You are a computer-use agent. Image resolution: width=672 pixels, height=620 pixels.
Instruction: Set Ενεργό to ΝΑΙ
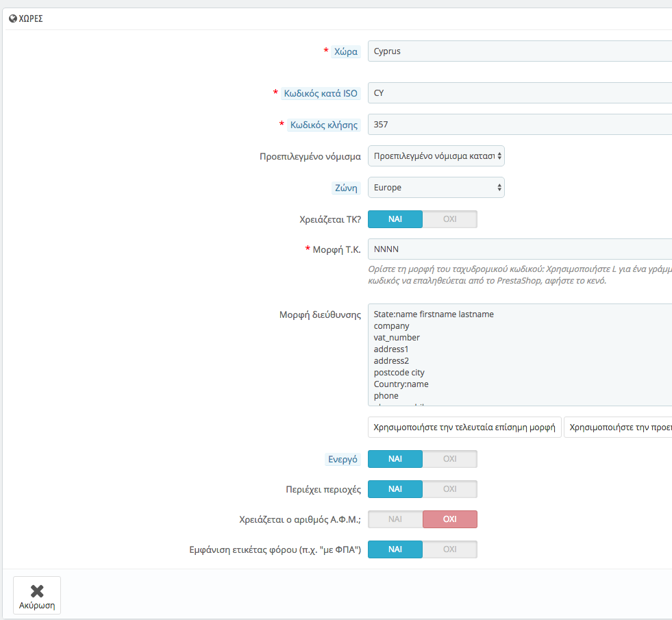coord(395,459)
